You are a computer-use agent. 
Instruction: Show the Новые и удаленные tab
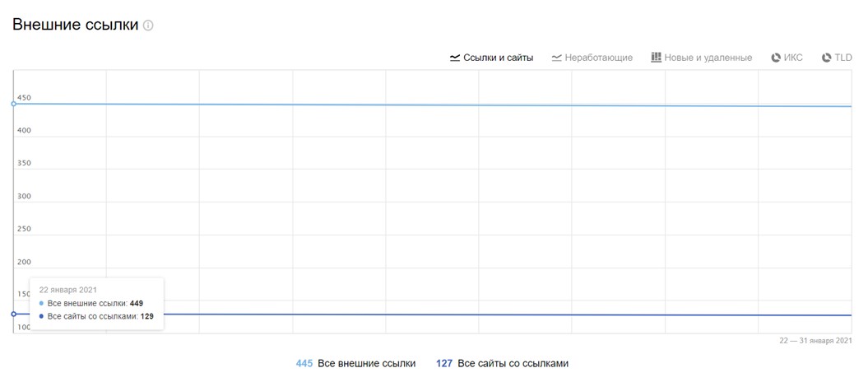tap(708, 58)
